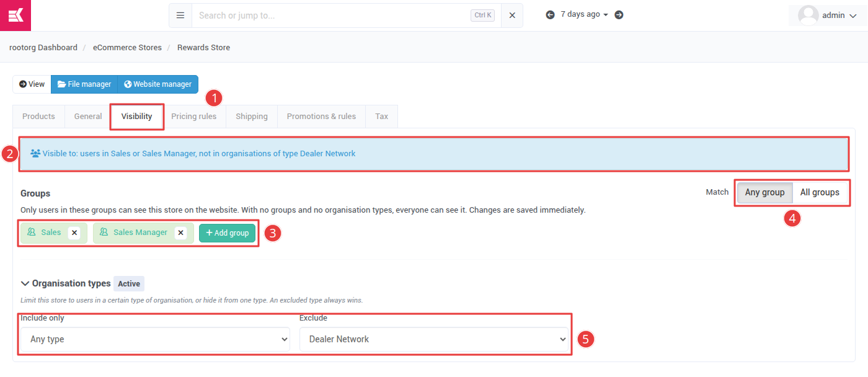This screenshot has width=868, height=377.
Task: Clear the search with the X icon
Action: click(512, 16)
